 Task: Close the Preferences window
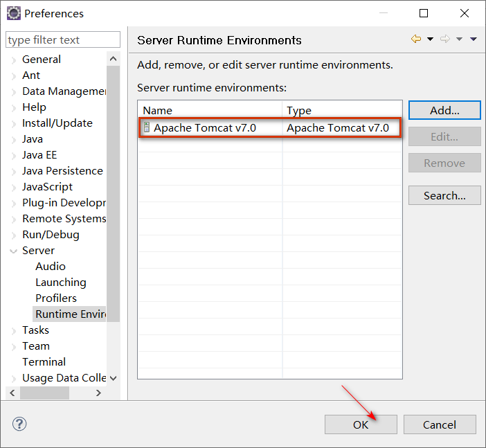pos(465,13)
